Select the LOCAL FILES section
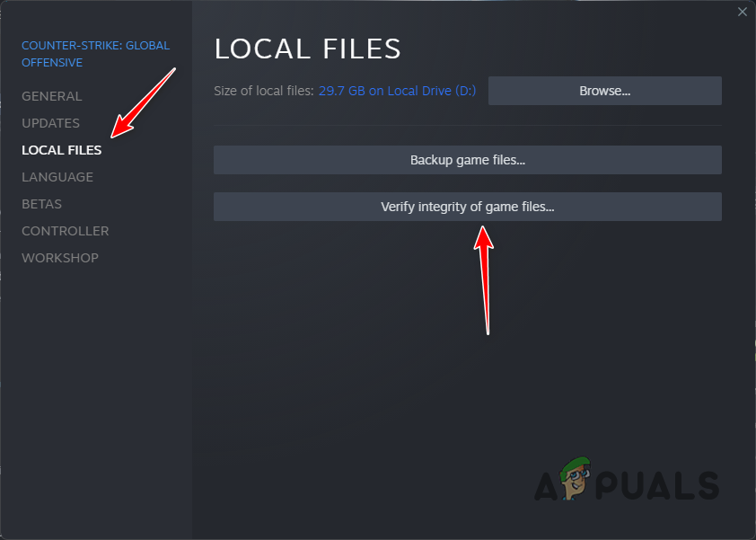This screenshot has width=756, height=540. (61, 150)
